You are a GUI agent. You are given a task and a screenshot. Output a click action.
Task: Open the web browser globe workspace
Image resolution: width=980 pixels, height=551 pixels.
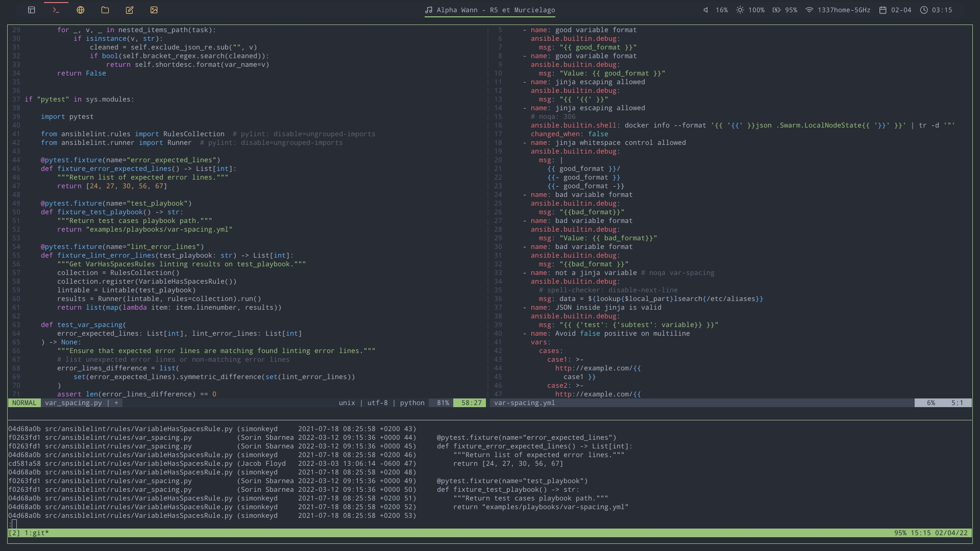point(80,10)
